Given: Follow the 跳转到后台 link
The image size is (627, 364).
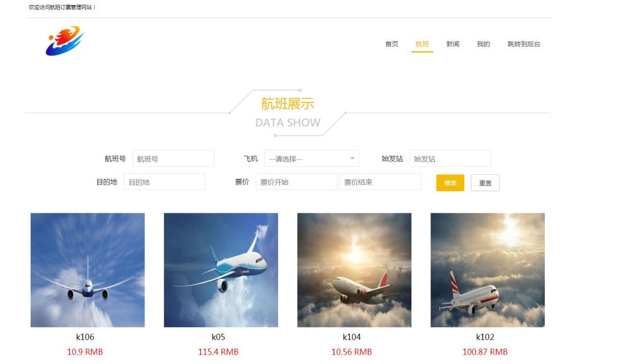Looking at the screenshot, I should click(524, 44).
